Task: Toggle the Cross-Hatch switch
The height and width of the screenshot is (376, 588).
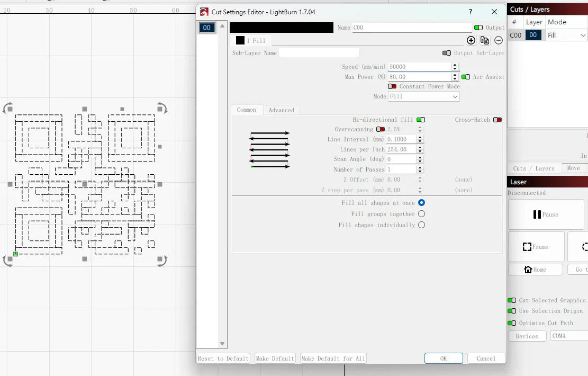Action: [497, 120]
